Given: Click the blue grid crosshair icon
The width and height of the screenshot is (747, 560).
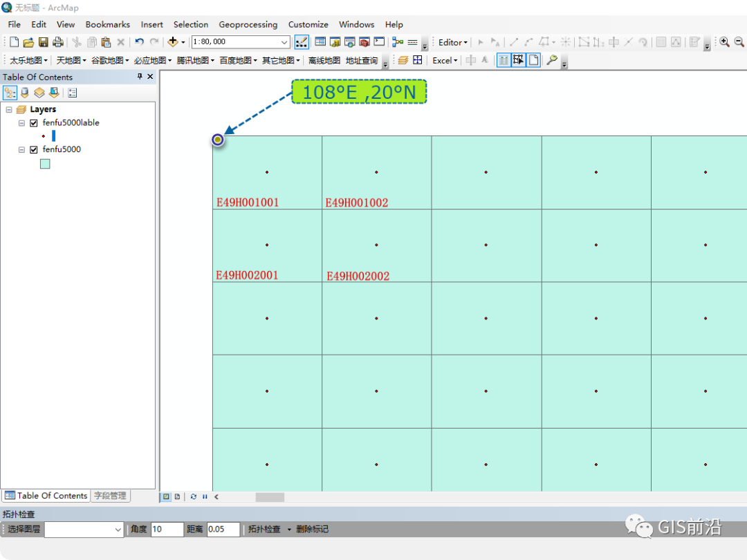Looking at the screenshot, I should click(417, 60).
